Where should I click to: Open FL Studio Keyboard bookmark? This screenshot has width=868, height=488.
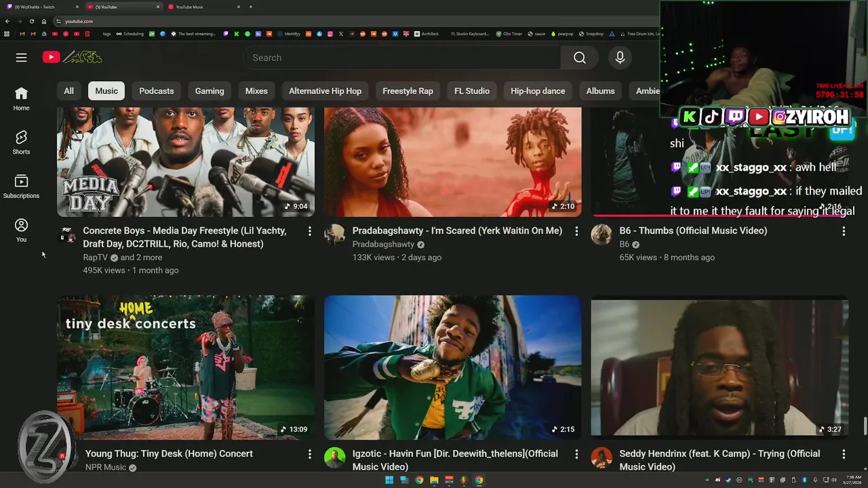tap(470, 33)
